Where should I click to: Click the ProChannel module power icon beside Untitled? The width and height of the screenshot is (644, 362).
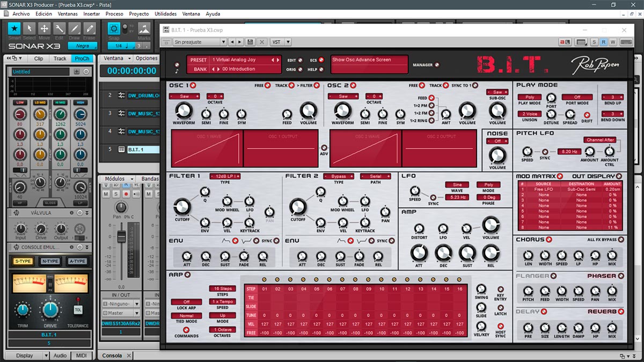coord(86,71)
